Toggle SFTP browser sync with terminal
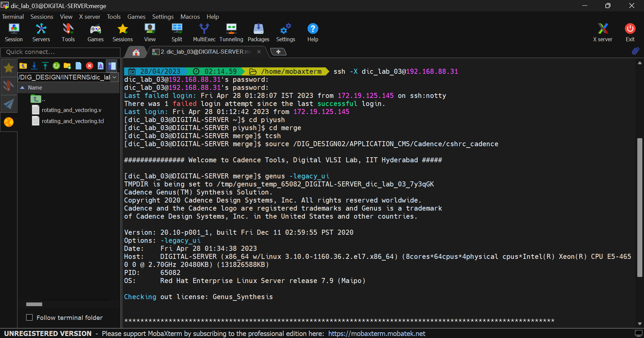The width and height of the screenshot is (644, 338). point(112,66)
